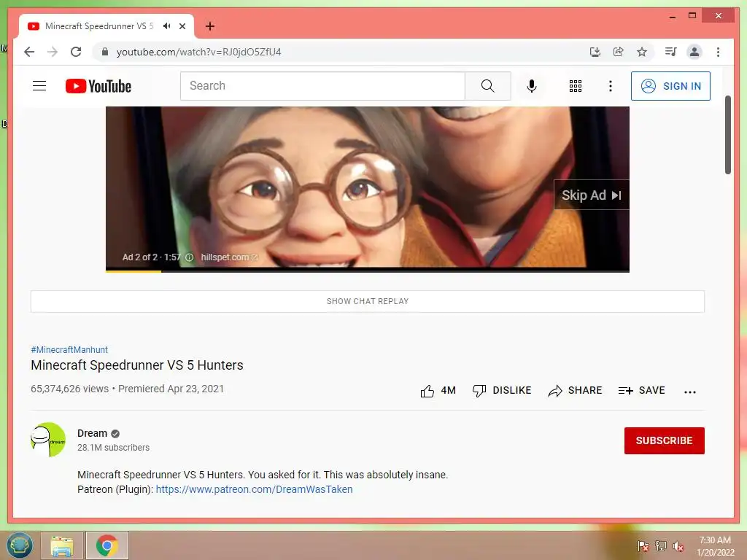Open the Dream channel avatar
This screenshot has width=747, height=560.
pos(48,440)
